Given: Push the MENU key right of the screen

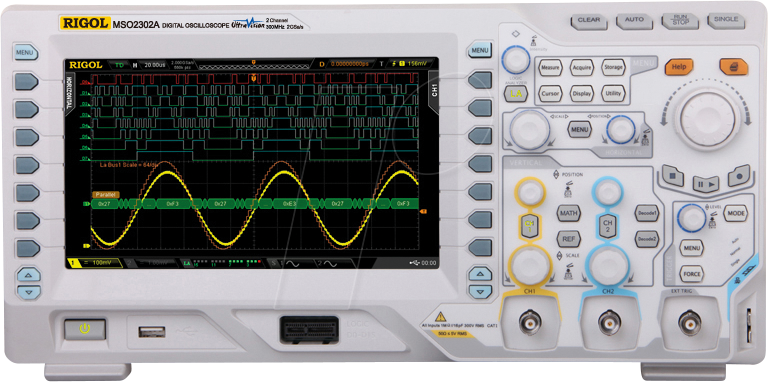Looking at the screenshot, I should click(480, 50).
